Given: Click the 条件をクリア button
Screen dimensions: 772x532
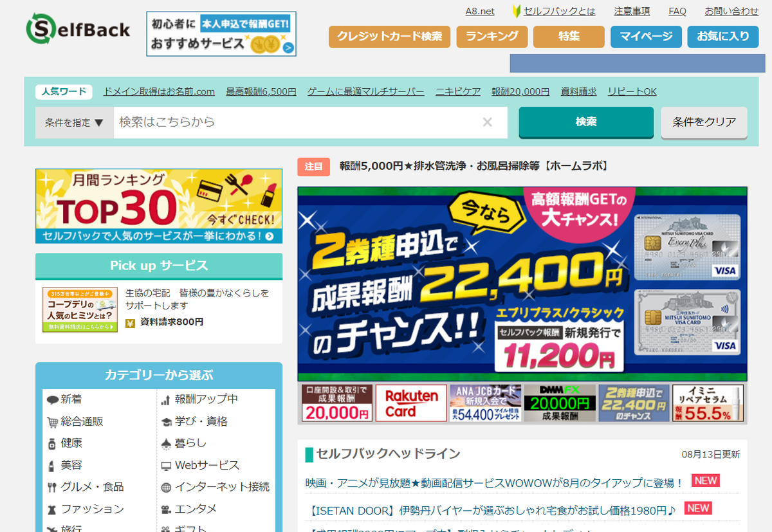Looking at the screenshot, I should 704,122.
